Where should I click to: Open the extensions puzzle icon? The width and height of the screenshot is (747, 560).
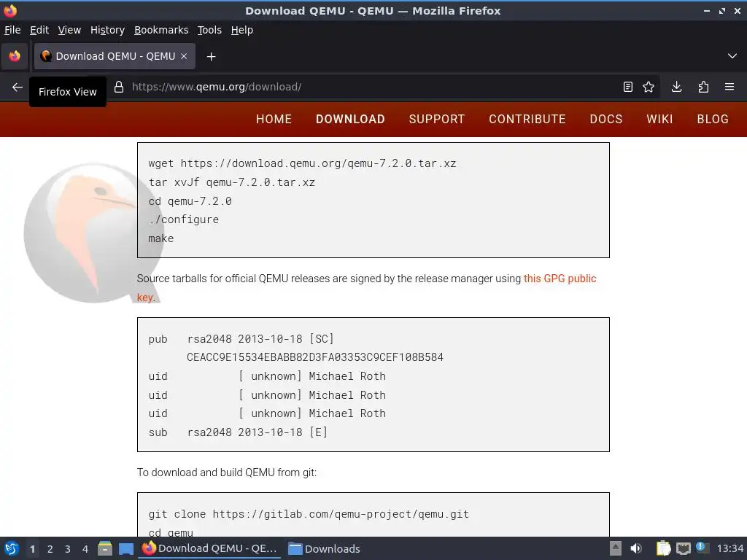click(x=703, y=87)
